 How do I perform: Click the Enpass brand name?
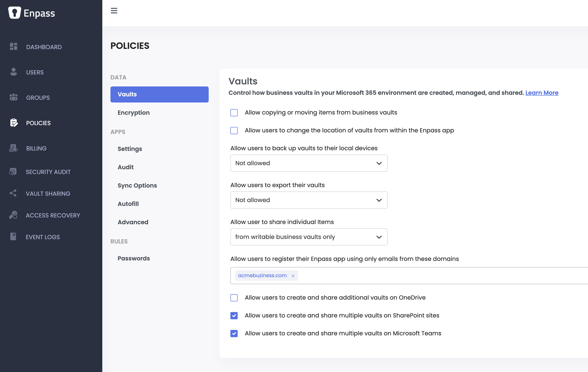click(x=39, y=13)
